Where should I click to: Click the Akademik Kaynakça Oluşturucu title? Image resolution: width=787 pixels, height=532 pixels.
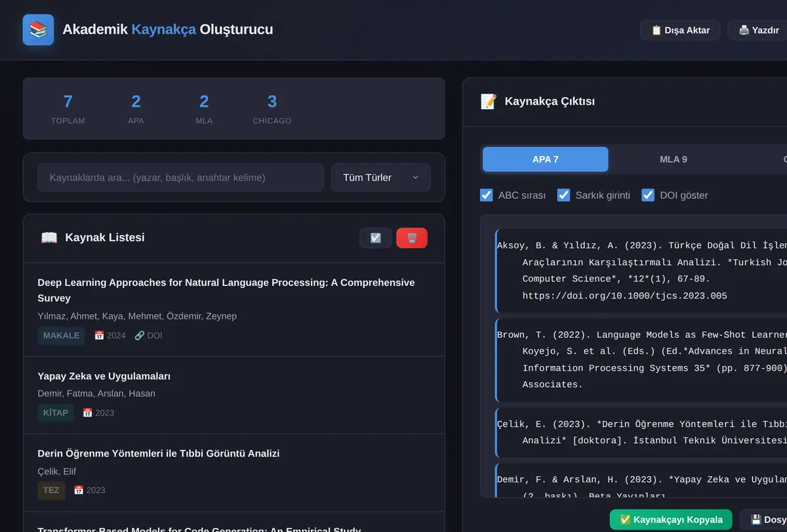point(168,30)
